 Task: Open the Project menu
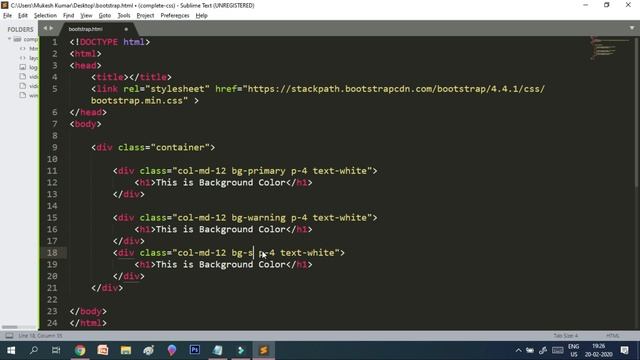145,16
